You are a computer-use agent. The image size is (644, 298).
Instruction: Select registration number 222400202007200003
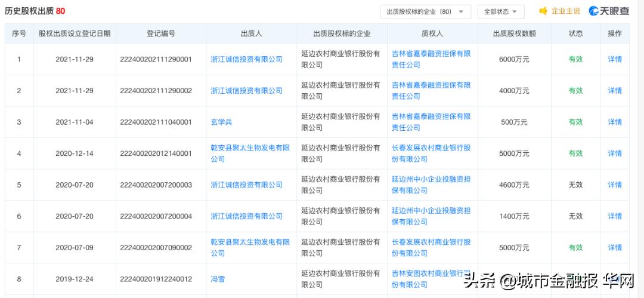[x=156, y=185]
